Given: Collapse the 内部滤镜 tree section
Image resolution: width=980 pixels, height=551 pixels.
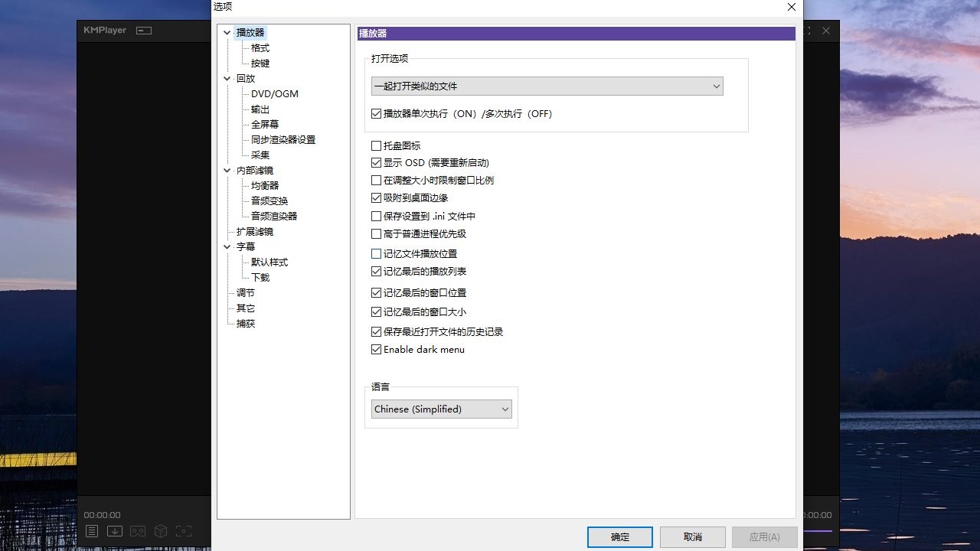Looking at the screenshot, I should (227, 170).
